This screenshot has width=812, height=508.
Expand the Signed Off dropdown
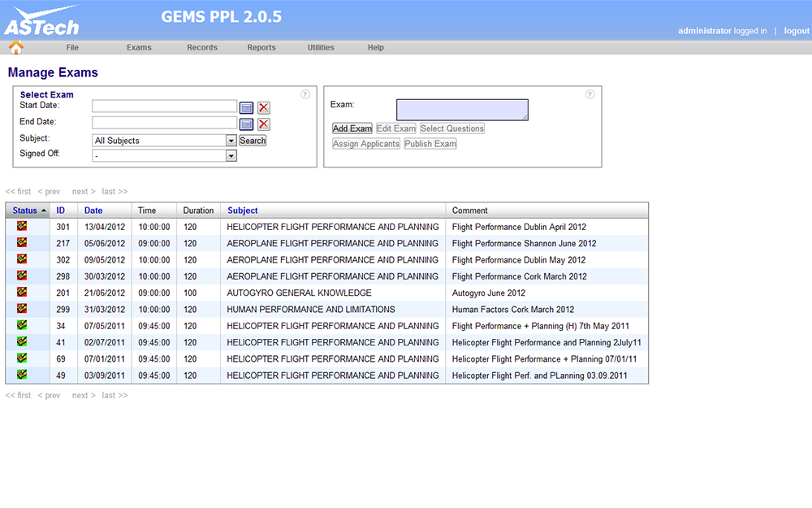[231, 155]
